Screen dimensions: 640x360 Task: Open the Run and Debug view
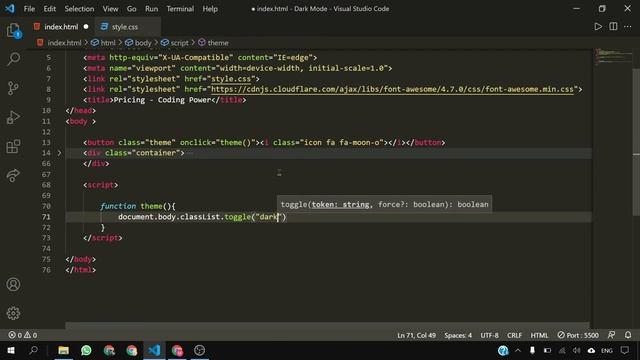pyautogui.click(x=13, y=118)
